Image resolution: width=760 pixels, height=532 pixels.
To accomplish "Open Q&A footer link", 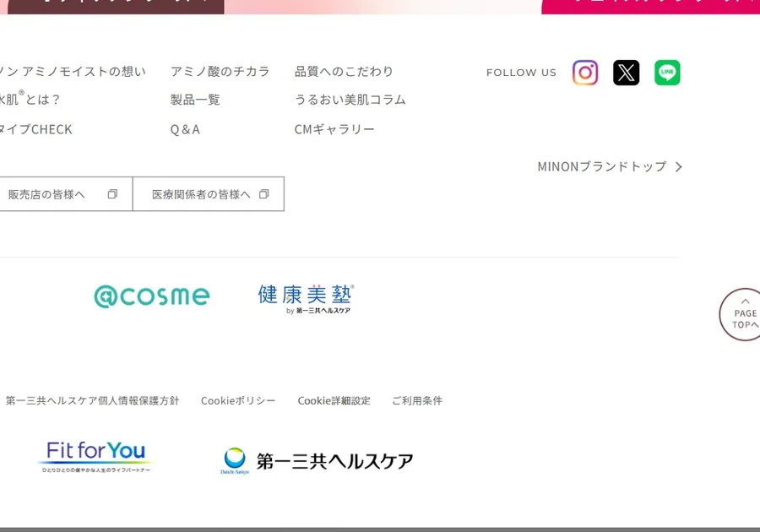I will pos(185,129).
